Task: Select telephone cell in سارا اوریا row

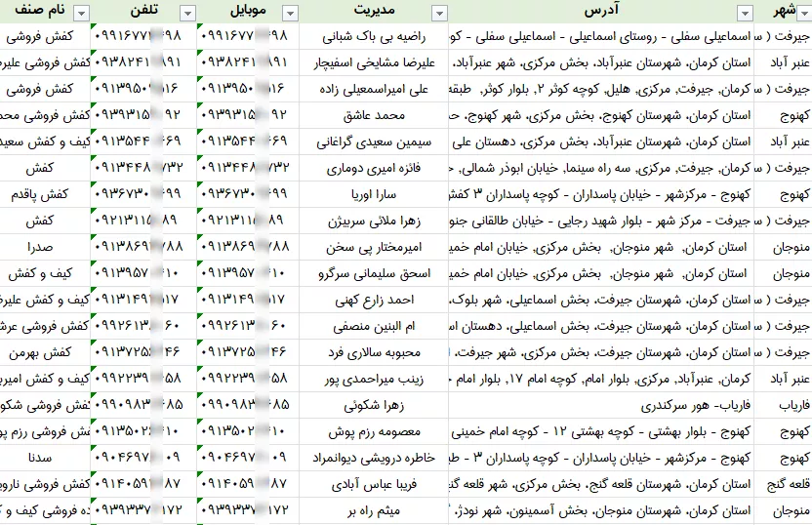Action: tap(143, 194)
